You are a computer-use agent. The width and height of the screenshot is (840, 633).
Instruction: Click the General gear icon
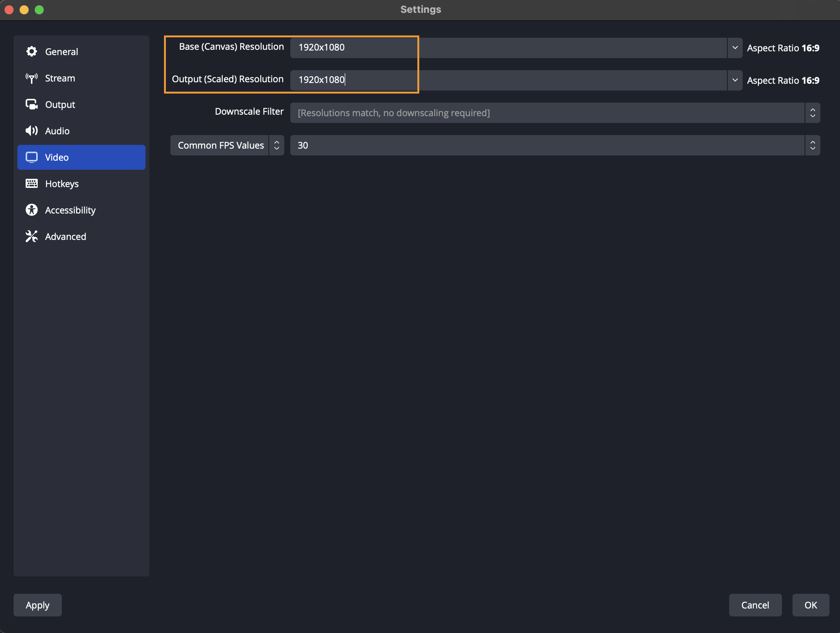click(x=32, y=51)
